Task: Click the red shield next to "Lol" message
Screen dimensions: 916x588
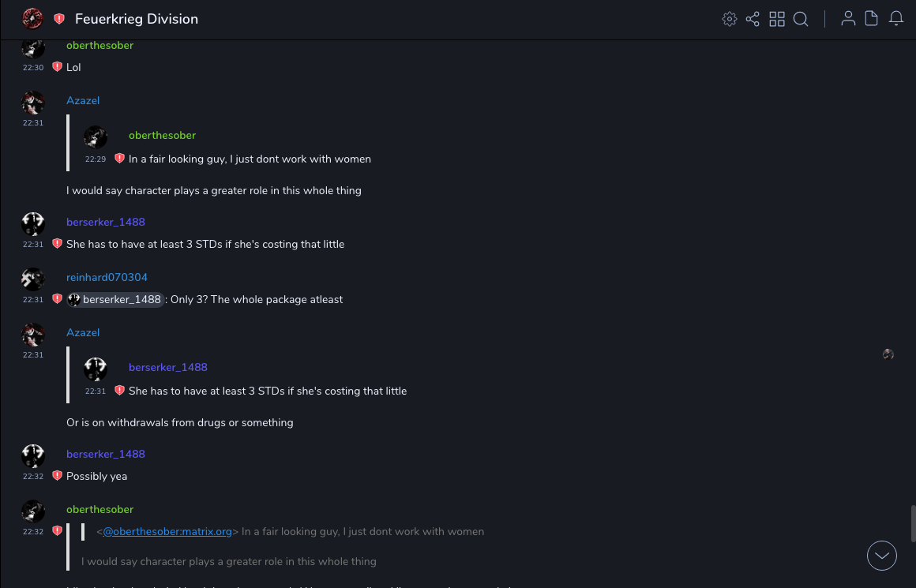Action: click(x=57, y=67)
